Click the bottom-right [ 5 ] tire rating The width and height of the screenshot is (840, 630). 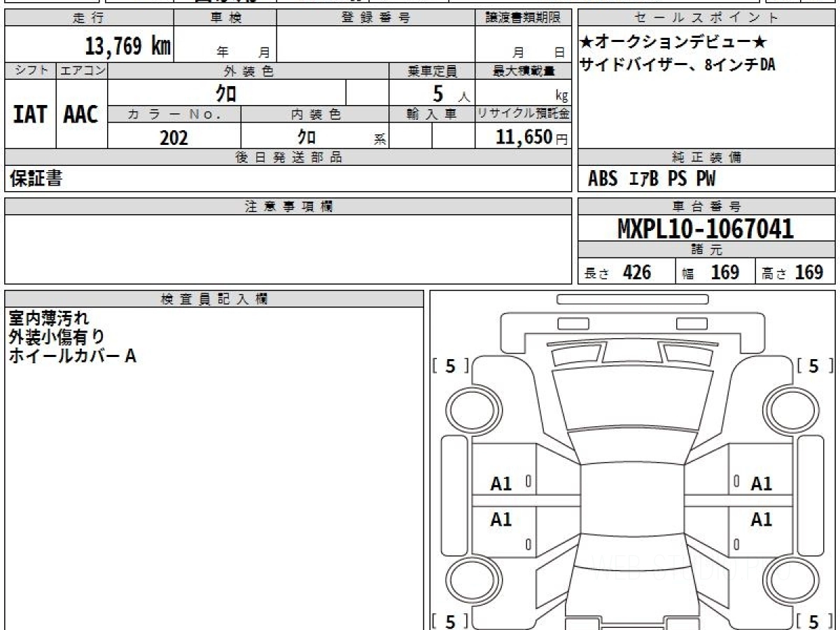pyautogui.click(x=814, y=621)
